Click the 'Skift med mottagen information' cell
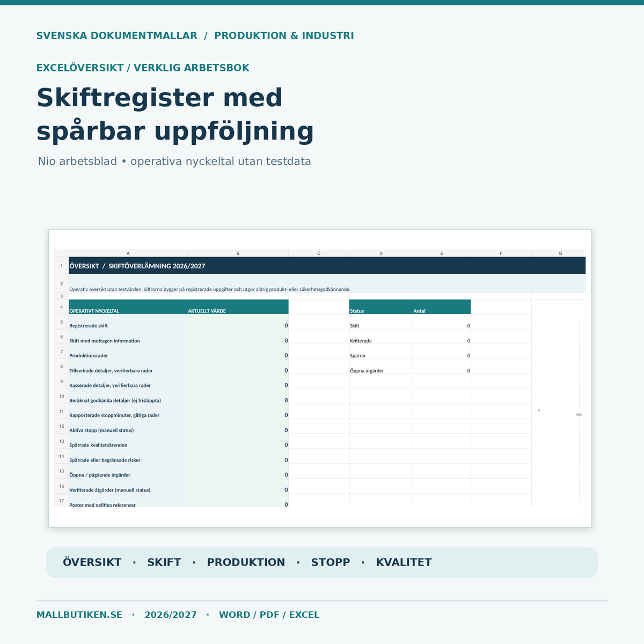Viewport: 644px width, 644px height. pos(128,337)
